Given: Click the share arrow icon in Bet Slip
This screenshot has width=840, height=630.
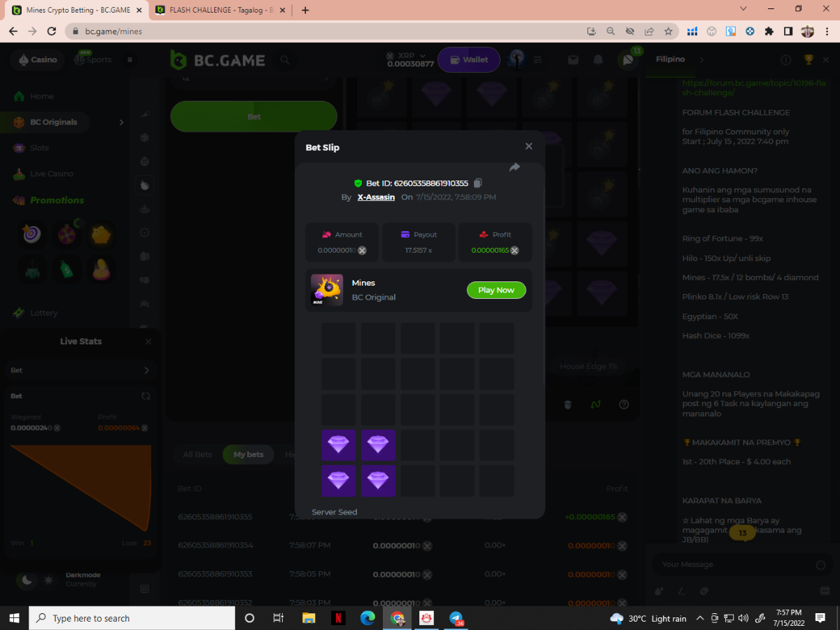Looking at the screenshot, I should 514,167.
